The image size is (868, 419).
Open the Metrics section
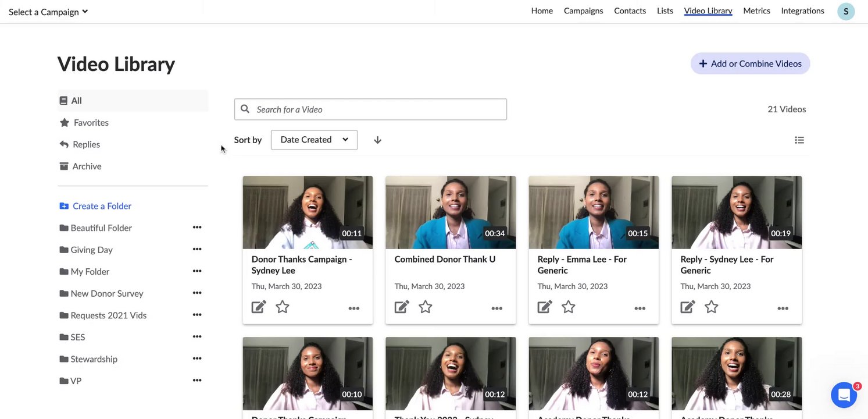click(756, 10)
